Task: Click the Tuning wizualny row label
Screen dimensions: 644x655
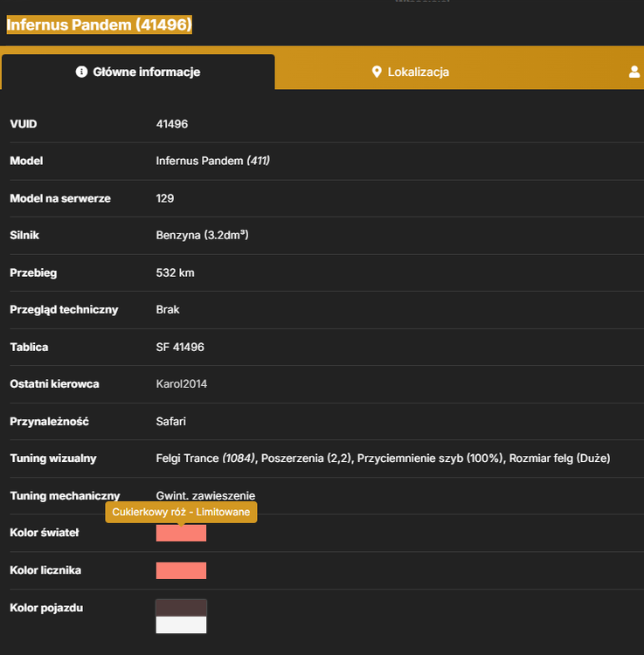Action: [53, 458]
